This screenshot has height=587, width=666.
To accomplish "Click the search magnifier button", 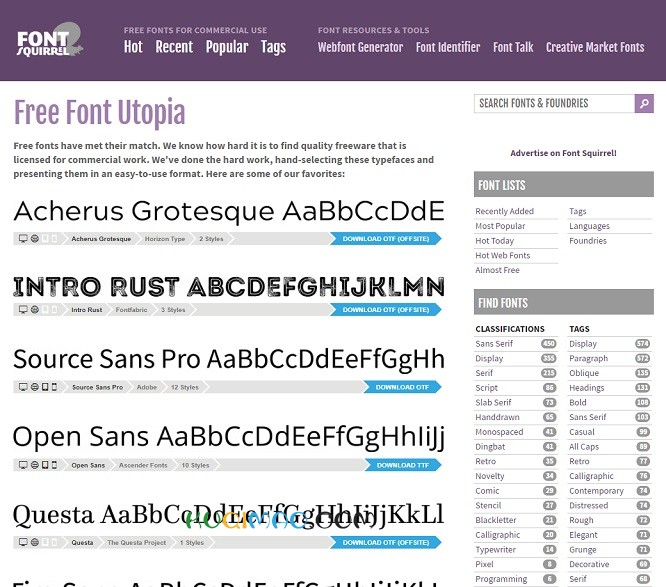I will pyautogui.click(x=644, y=103).
